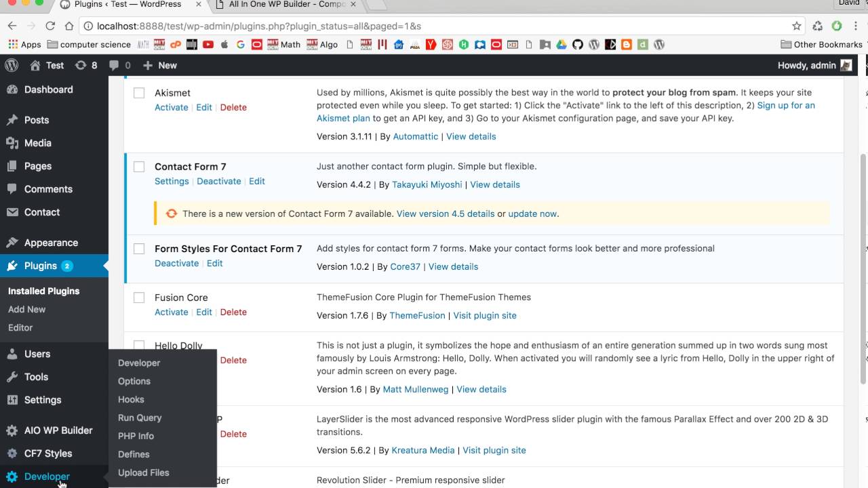Viewport: 868px width, 488px height.
Task: Open Developer item in sidebar
Action: pyautogui.click(x=47, y=476)
